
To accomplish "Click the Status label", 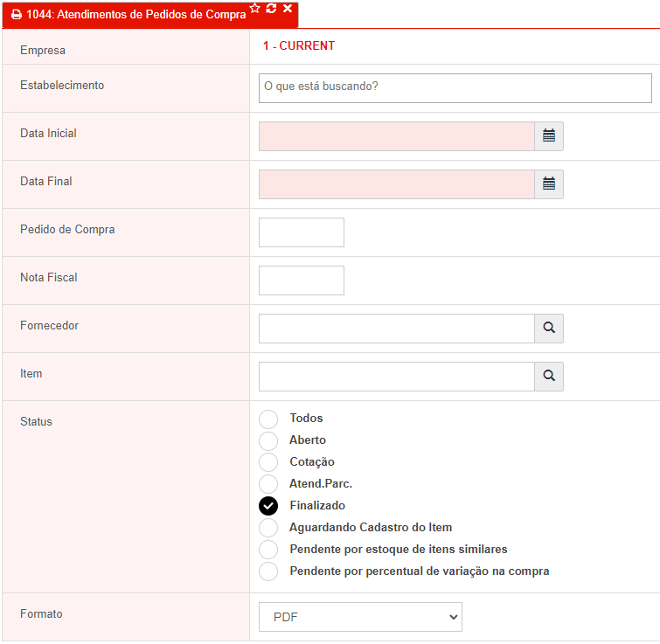I will click(36, 422).
